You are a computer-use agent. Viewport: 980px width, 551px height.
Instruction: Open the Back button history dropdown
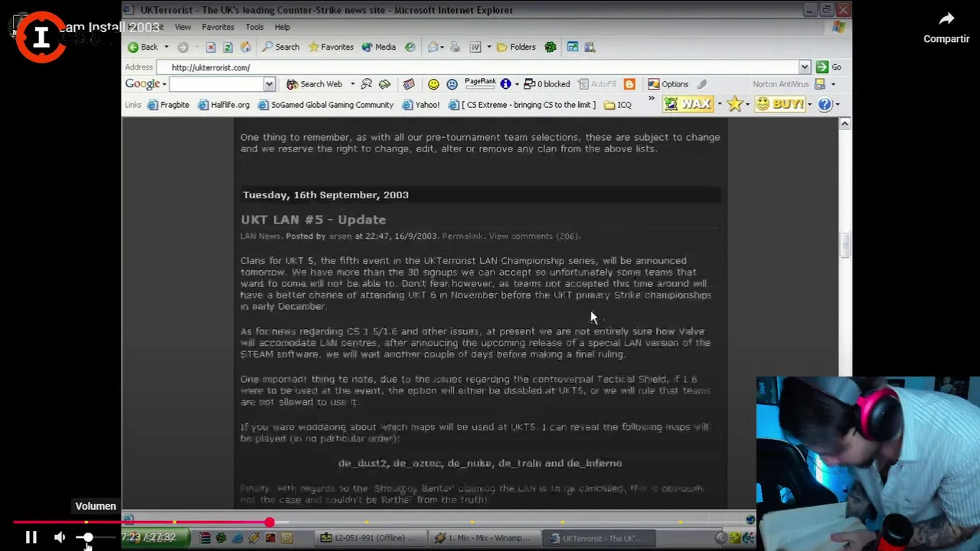pos(166,47)
